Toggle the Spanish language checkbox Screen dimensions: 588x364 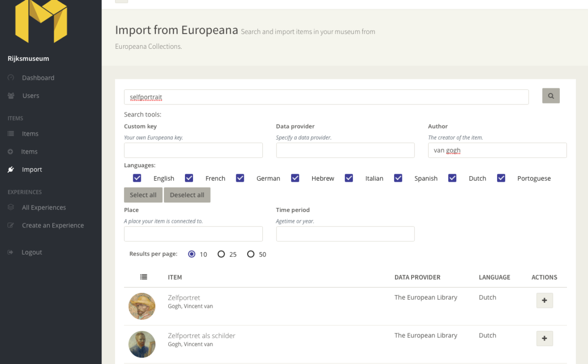pos(398,178)
